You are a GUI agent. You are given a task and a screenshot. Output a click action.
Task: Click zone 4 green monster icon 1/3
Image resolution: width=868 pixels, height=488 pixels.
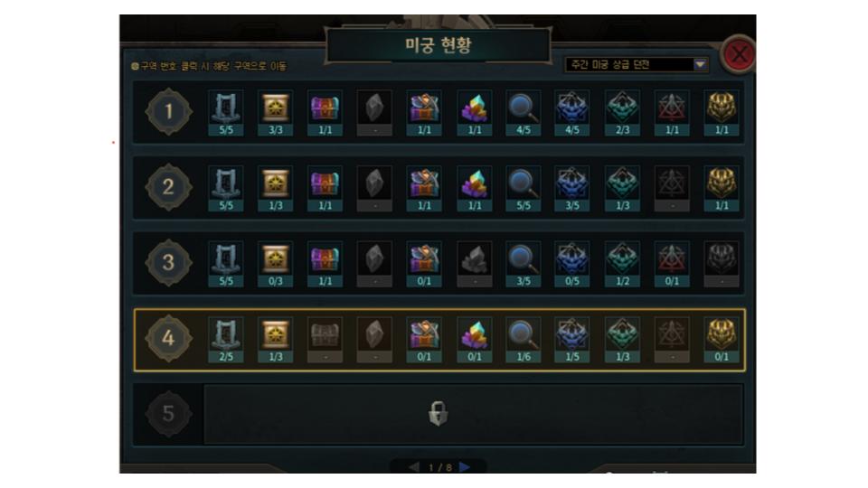pos(622,340)
